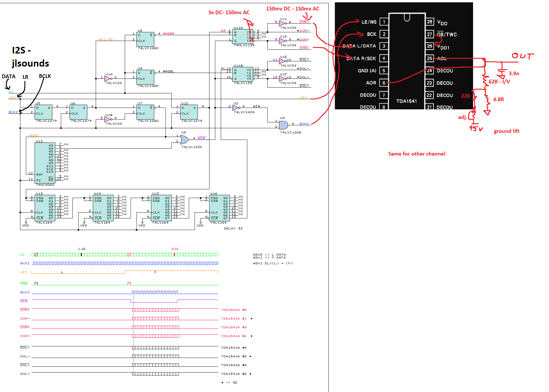Click the red '220' resistor label
The image size is (549, 392).
coord(466,96)
